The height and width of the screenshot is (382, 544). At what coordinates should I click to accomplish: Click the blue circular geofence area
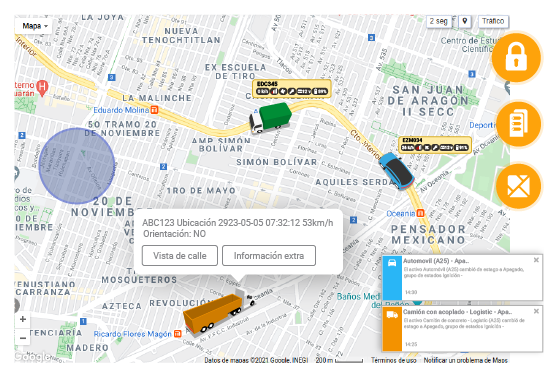[x=77, y=166]
